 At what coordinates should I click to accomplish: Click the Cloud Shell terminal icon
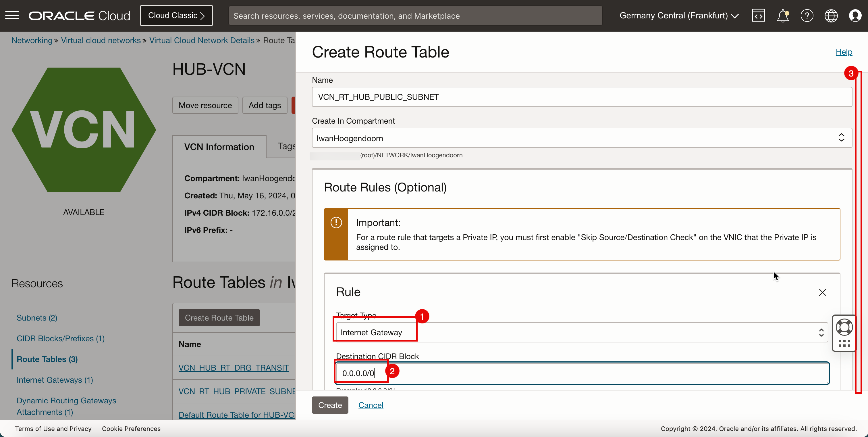(x=758, y=16)
